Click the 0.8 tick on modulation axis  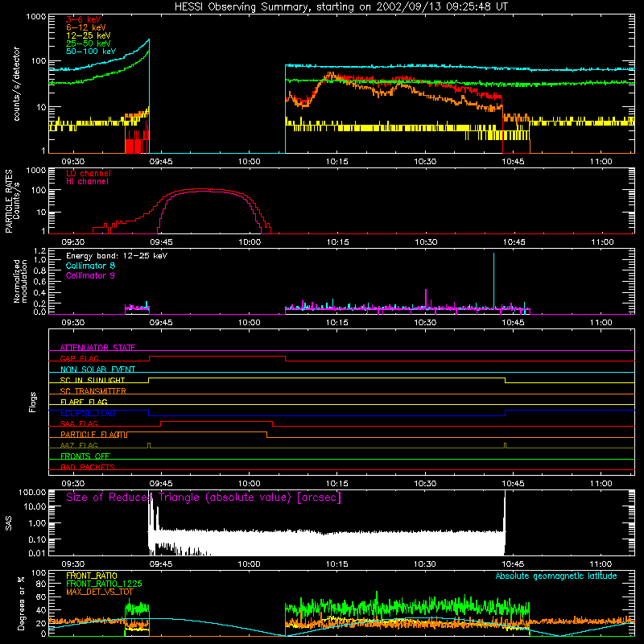(39, 270)
